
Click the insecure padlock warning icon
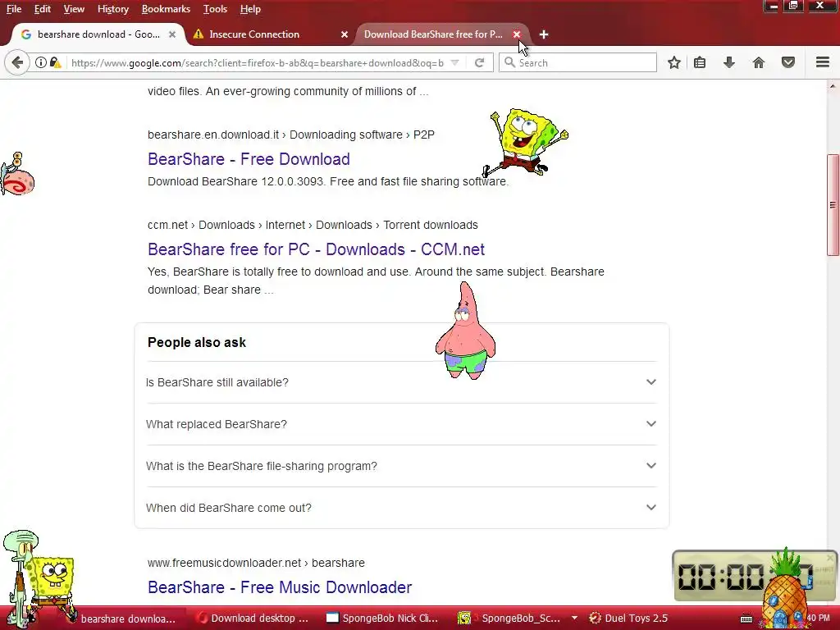55,62
